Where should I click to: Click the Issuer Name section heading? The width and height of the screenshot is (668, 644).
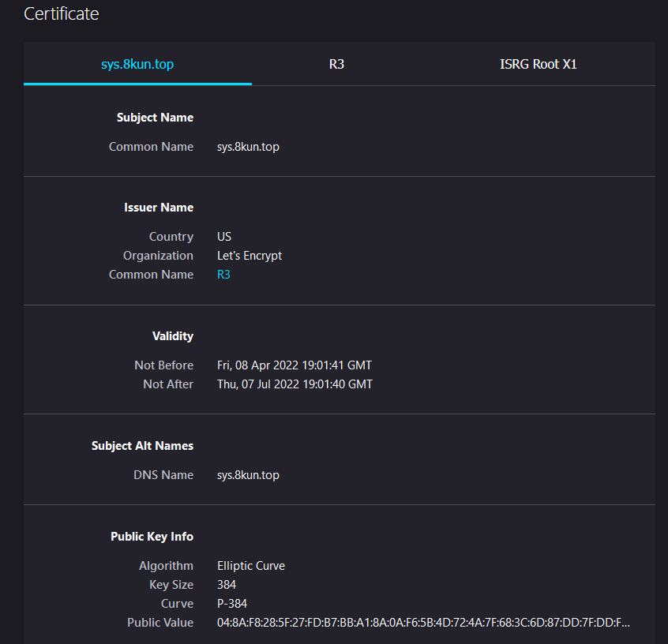pos(159,208)
